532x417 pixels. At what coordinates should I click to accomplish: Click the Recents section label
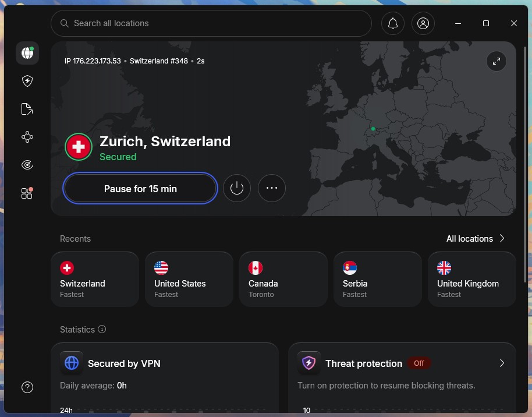[x=75, y=239]
